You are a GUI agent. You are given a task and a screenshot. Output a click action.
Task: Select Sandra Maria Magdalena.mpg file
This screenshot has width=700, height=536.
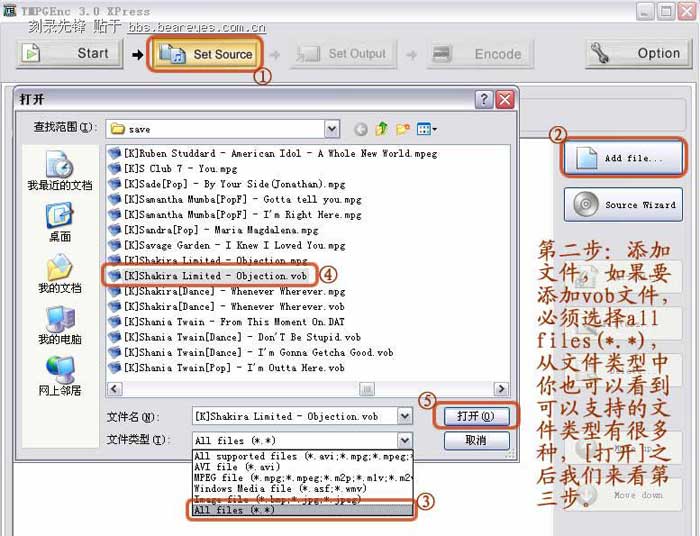click(213, 230)
